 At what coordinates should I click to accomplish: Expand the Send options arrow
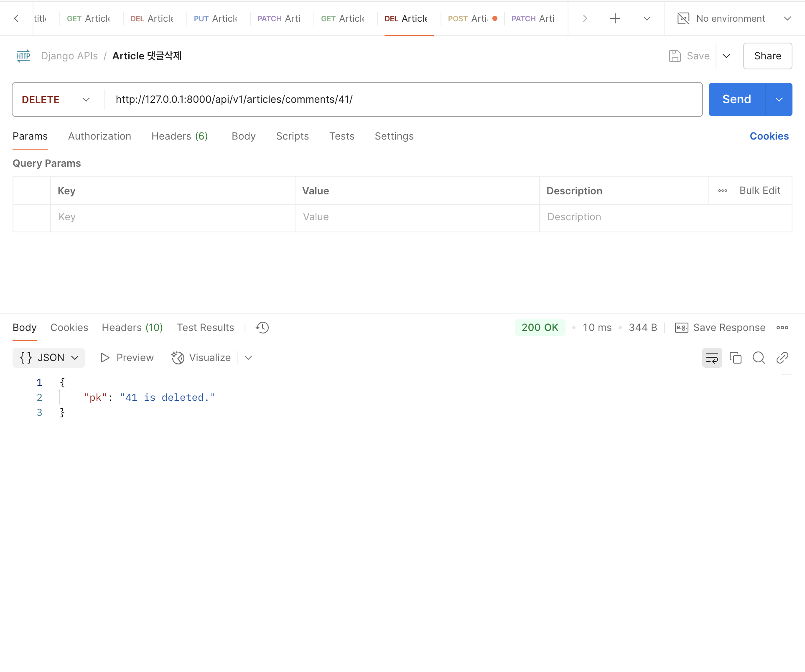779,99
